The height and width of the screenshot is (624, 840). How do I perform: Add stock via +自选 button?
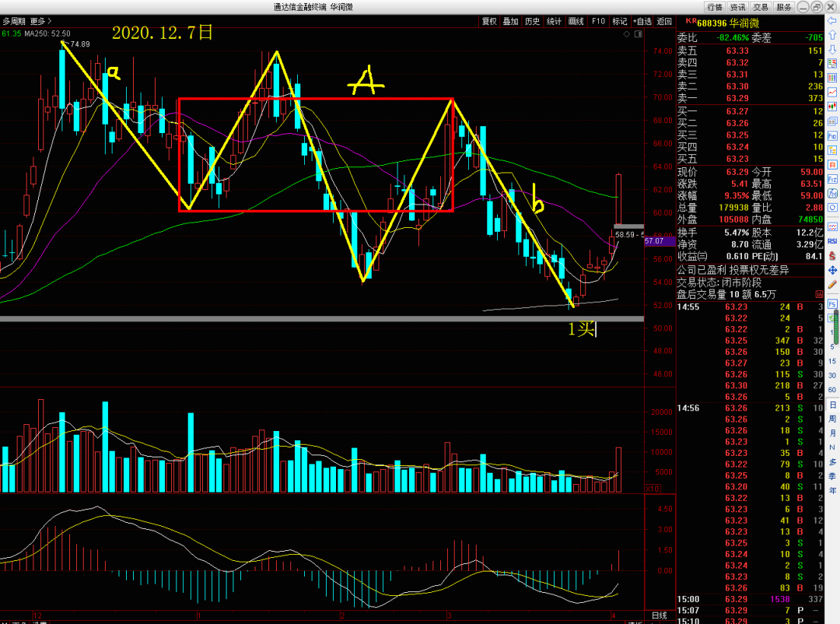pos(642,22)
